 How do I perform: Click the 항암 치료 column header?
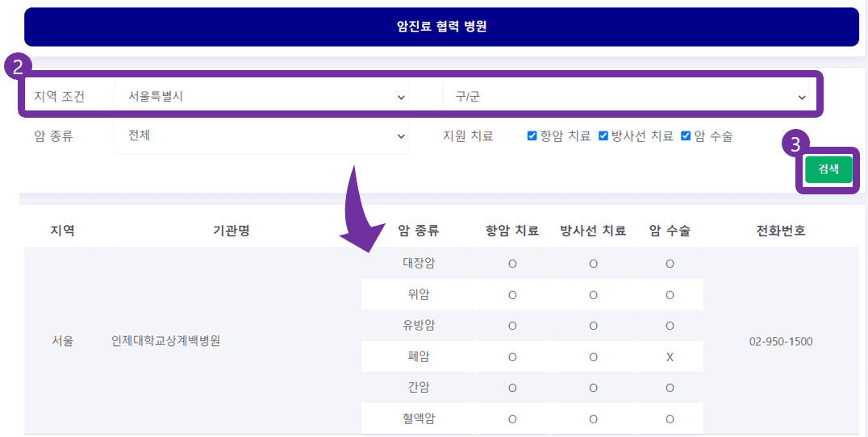512,231
